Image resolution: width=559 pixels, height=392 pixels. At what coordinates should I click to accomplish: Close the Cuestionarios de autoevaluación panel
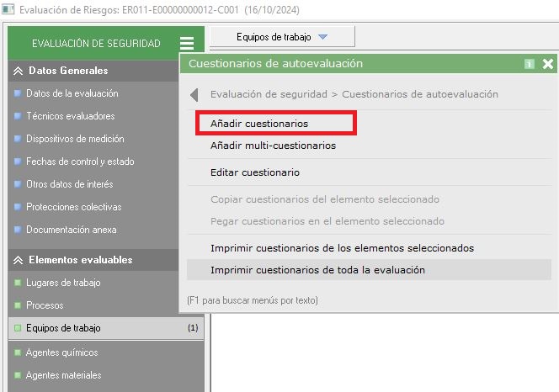click(548, 63)
